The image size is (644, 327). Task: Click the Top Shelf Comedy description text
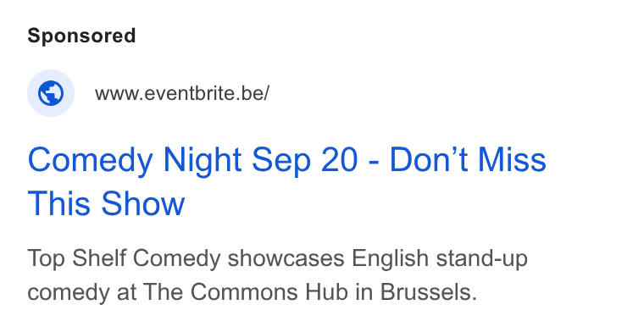point(277,275)
